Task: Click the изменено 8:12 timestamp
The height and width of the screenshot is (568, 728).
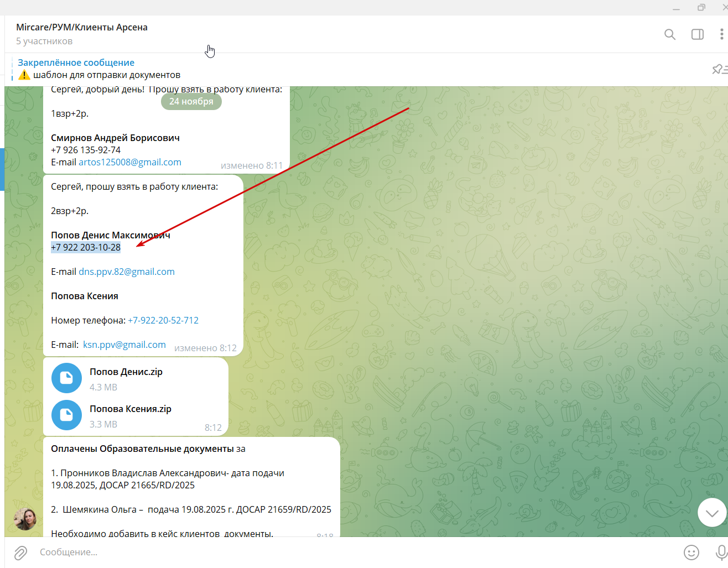Action: coord(205,348)
